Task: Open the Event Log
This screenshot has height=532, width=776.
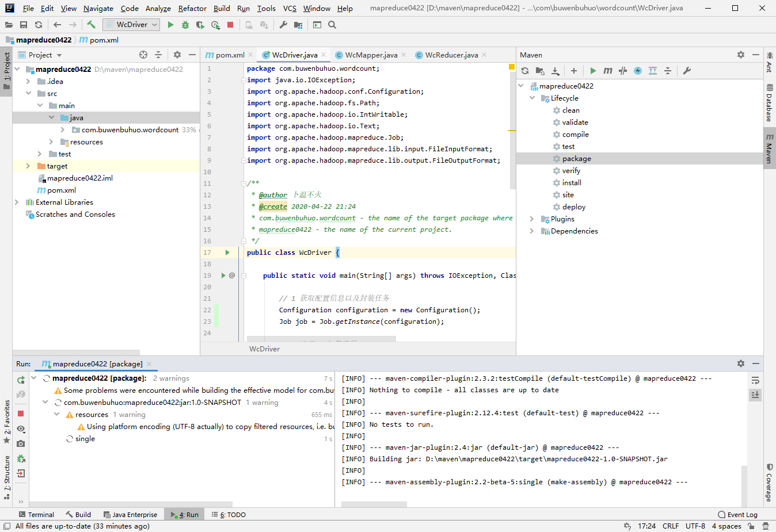Action: [738, 515]
